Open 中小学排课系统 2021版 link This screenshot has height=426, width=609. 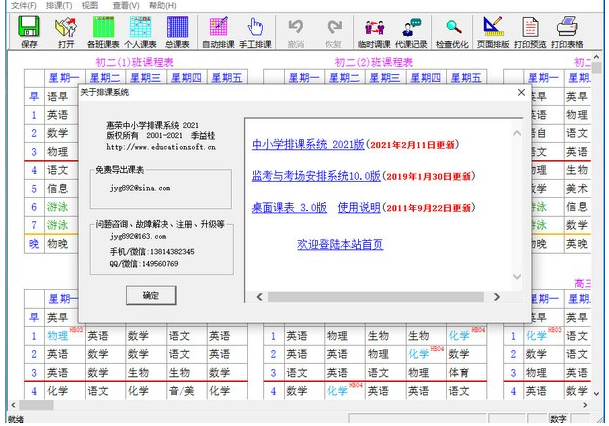[308, 144]
